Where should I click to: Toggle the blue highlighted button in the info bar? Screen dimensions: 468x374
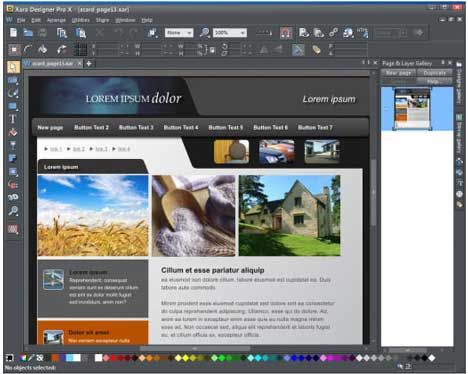tap(298, 50)
